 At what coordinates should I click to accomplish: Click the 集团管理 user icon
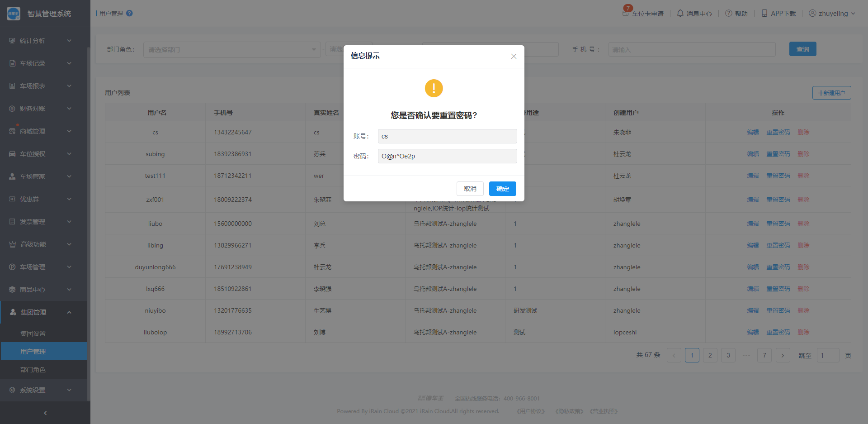tap(13, 312)
